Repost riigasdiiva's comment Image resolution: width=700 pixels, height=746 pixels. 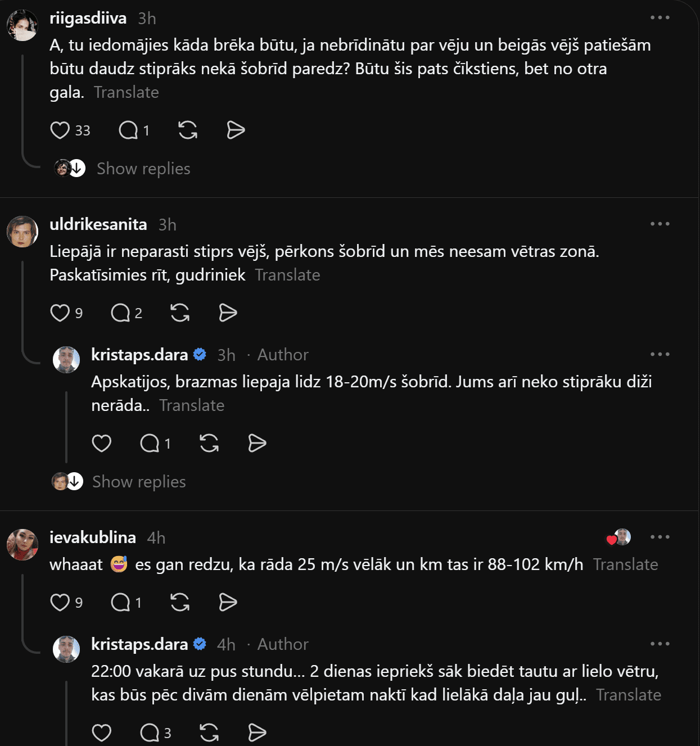tap(188, 130)
